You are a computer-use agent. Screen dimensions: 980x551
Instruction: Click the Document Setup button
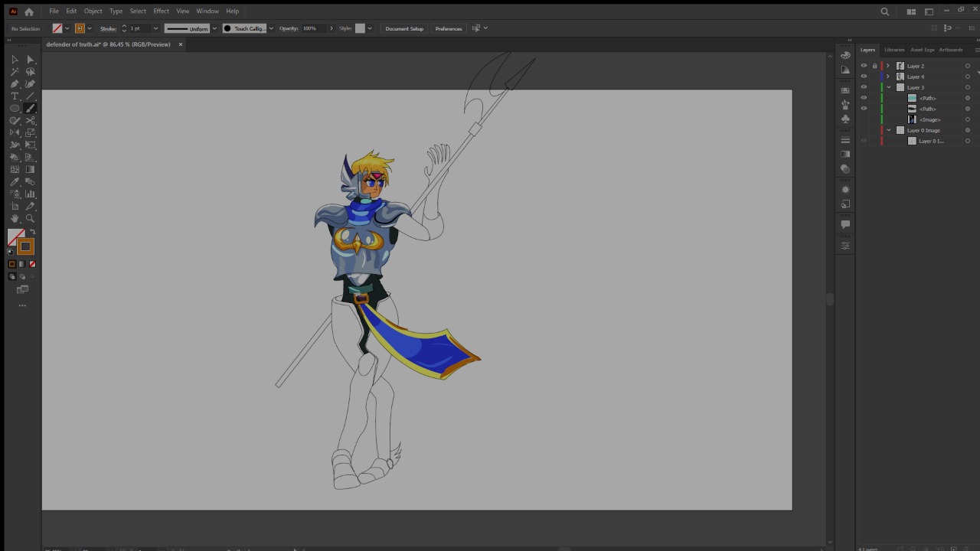(404, 28)
